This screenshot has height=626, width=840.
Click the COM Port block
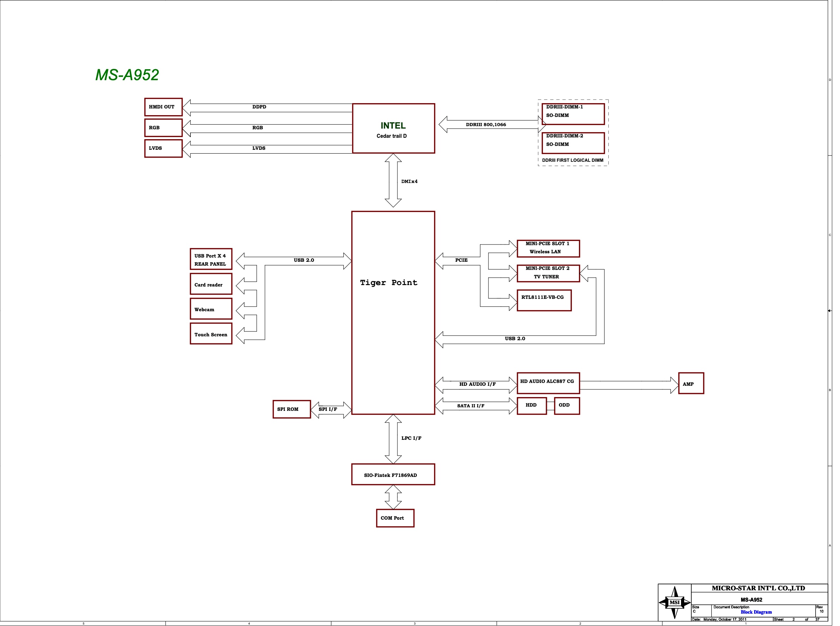click(395, 518)
